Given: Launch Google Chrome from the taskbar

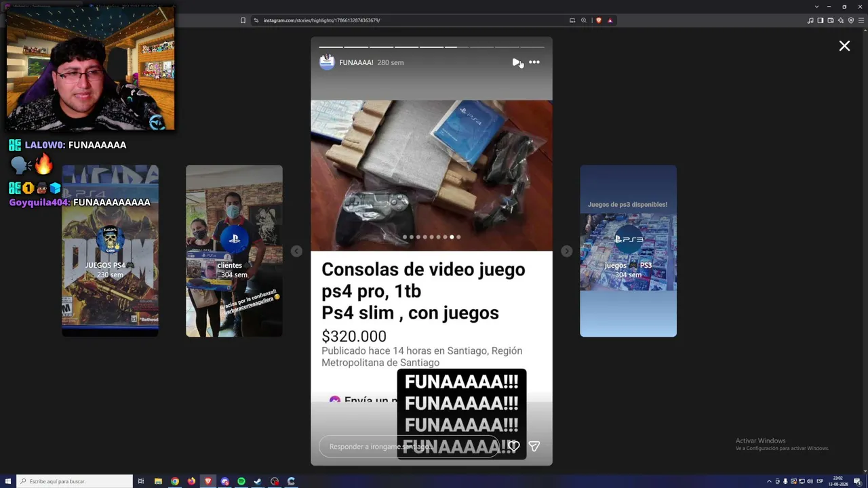Looking at the screenshot, I should click(x=175, y=481).
